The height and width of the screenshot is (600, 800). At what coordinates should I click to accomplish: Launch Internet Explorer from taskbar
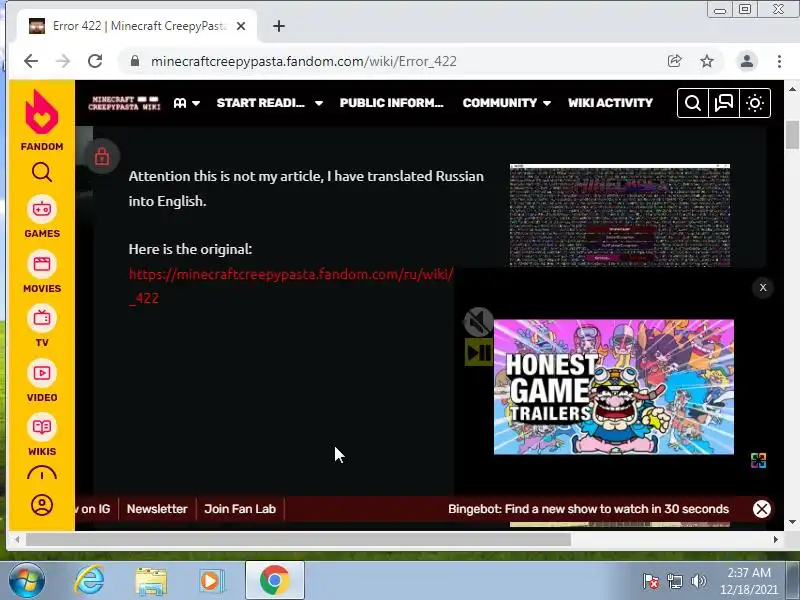pyautogui.click(x=89, y=581)
